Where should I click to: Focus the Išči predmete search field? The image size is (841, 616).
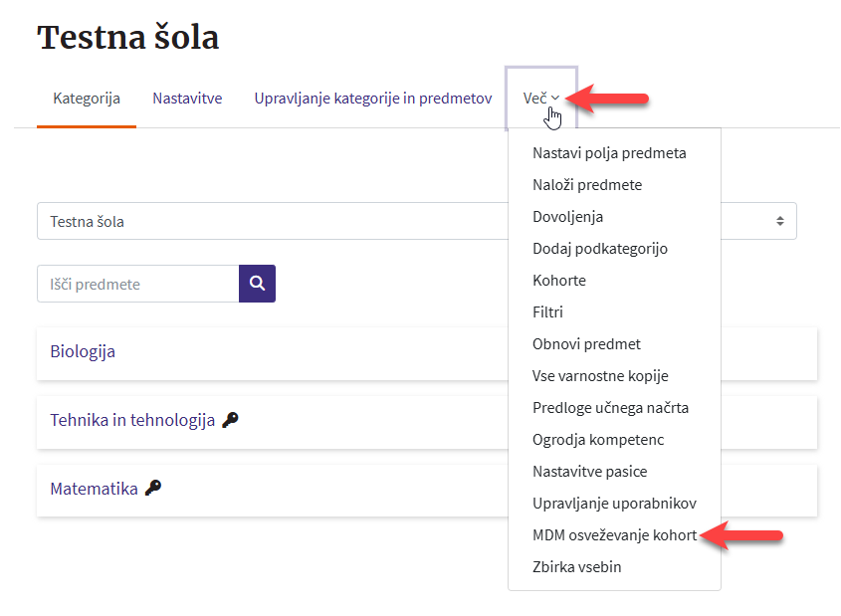[137, 284]
